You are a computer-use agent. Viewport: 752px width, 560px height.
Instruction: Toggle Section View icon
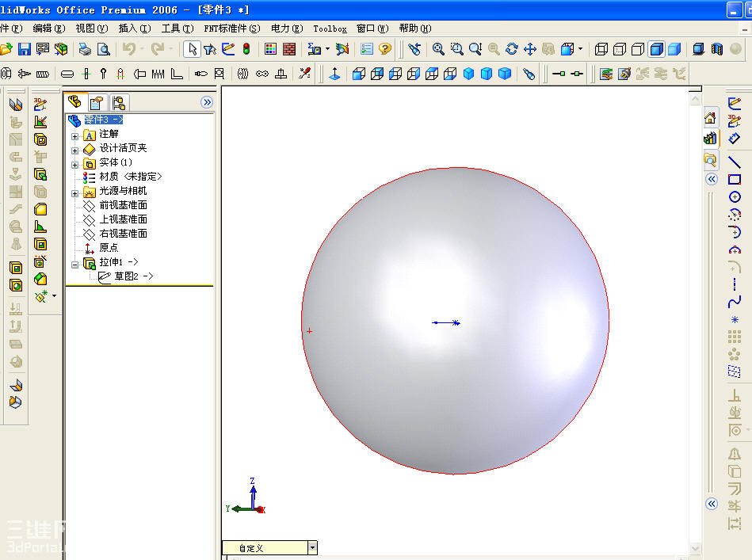[717, 49]
